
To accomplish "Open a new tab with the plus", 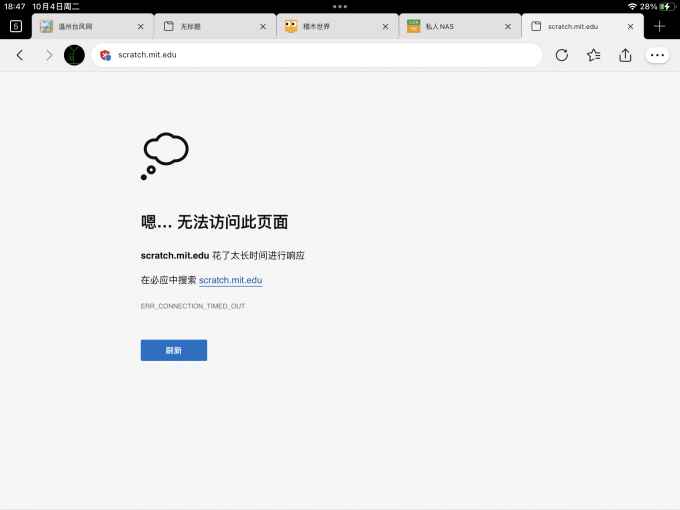I will [x=660, y=26].
